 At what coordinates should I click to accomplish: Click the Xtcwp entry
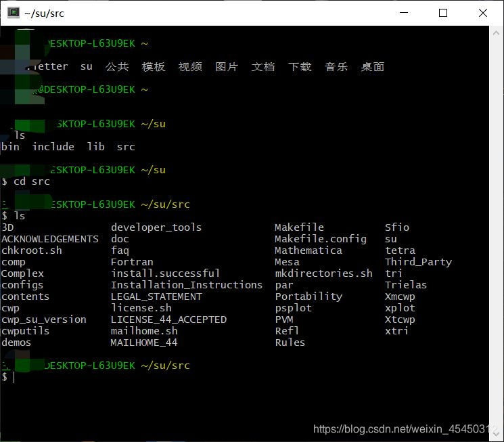click(x=400, y=319)
